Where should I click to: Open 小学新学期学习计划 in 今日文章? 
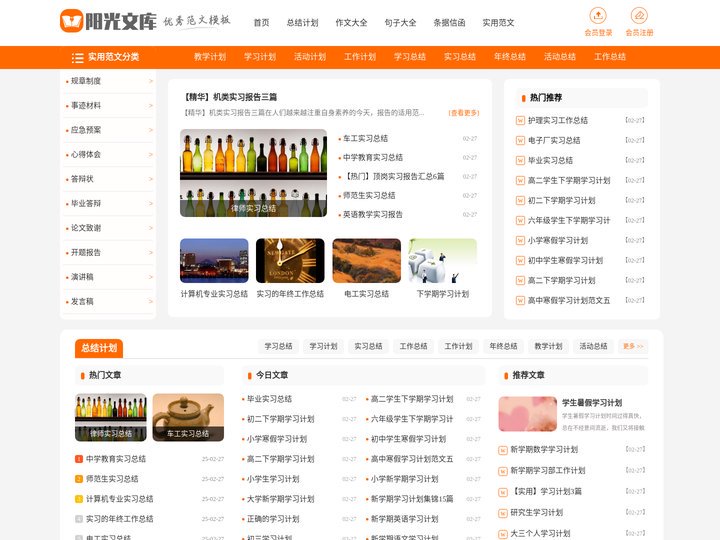405,479
